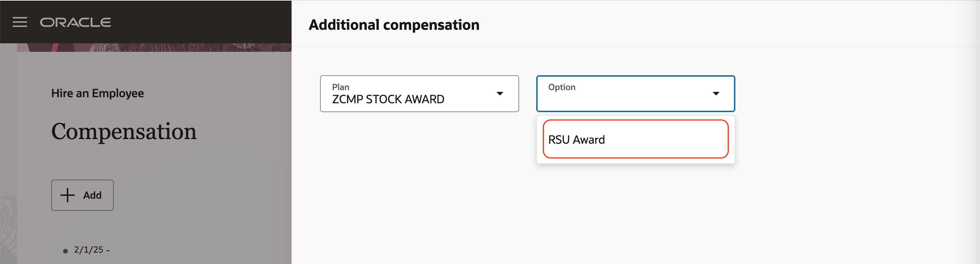Click the ZCMP STOCK AWARD selected value
The image size is (980, 264).
coord(388,99)
